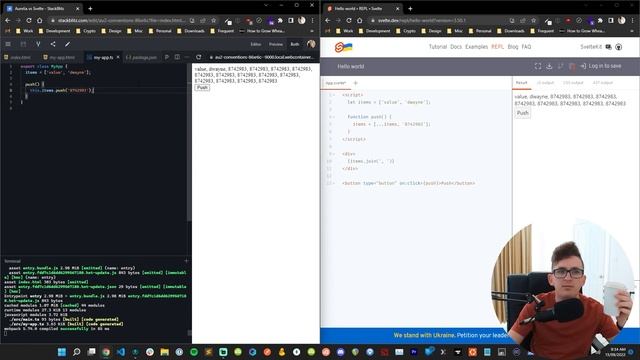This screenshot has width=640, height=360.
Task: Open the my-app.html editor tab
Action: pos(60,58)
